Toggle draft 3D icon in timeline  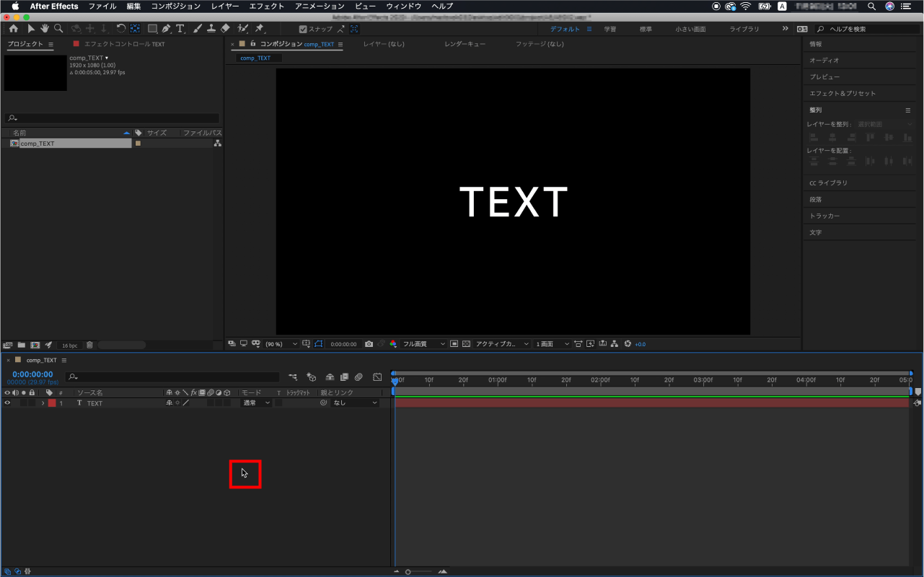[x=311, y=377]
